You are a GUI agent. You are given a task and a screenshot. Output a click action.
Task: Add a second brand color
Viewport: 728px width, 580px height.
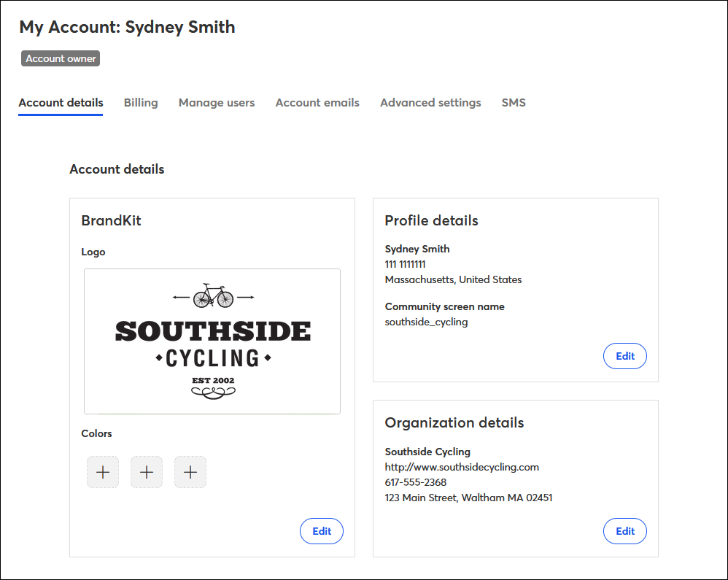coord(146,472)
